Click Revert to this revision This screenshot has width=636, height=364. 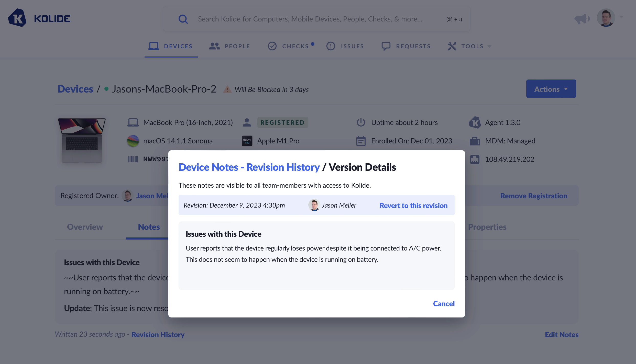click(413, 205)
